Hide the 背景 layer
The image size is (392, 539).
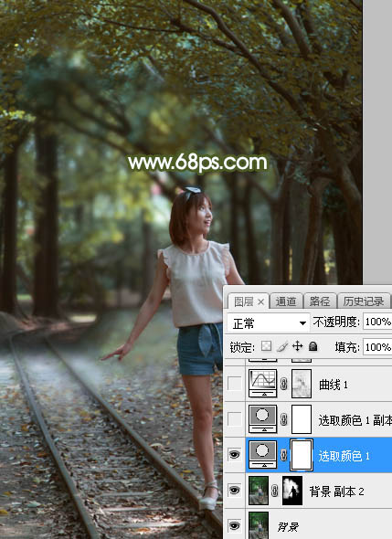[235, 526]
